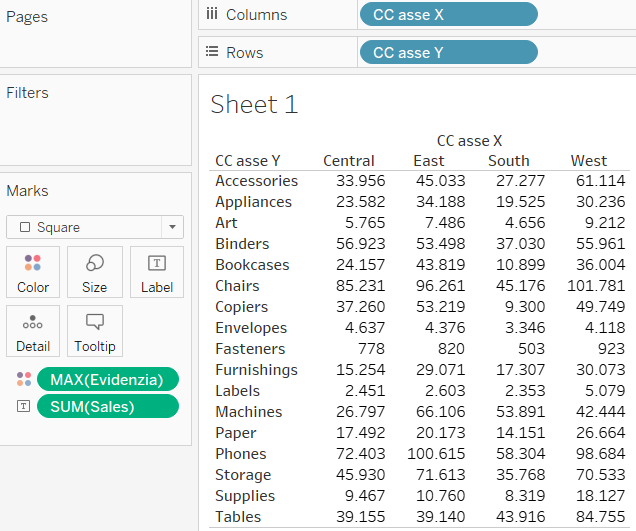The image size is (636, 531).
Task: Click the Chairs row header
Action: coord(238,286)
